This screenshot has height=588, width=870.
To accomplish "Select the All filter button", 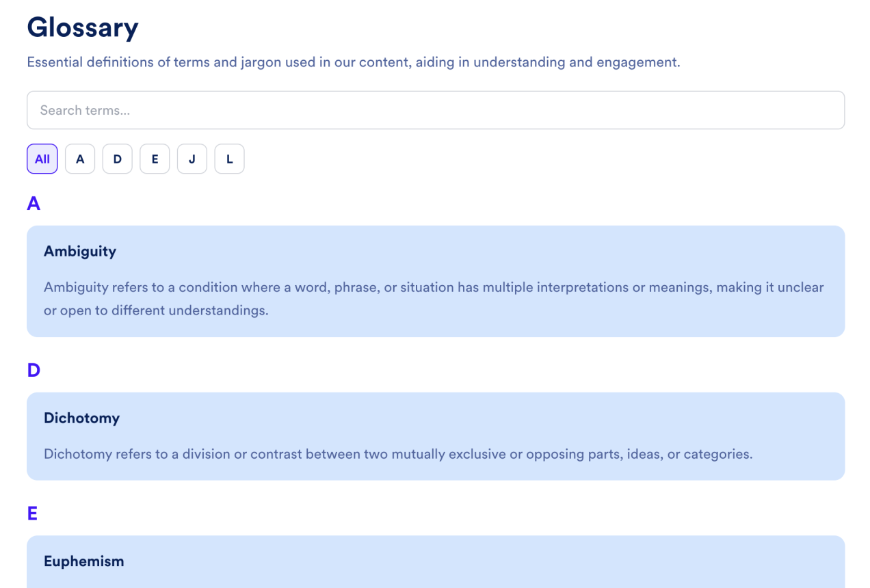I will click(x=42, y=159).
